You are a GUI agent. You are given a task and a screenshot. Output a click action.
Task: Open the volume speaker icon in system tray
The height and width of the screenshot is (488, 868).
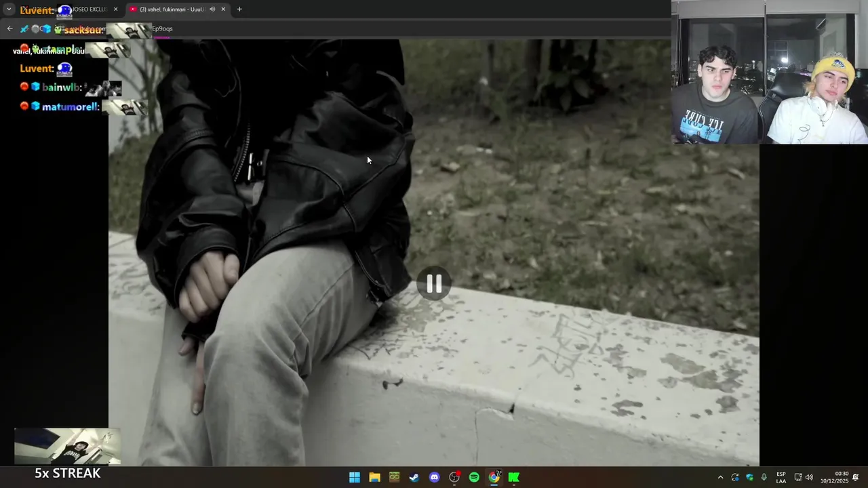click(809, 477)
